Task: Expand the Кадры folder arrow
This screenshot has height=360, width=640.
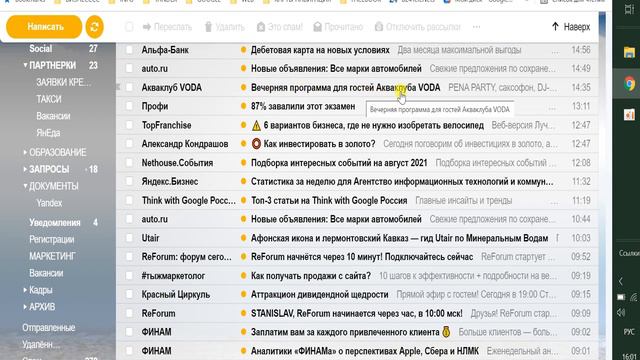Action: coord(25,290)
